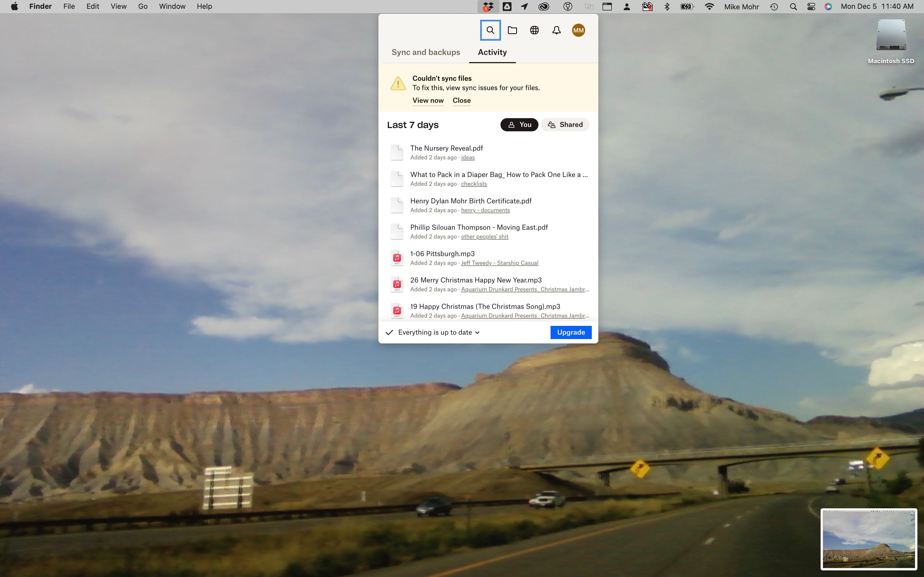Click the notifications bell icon

556,30
